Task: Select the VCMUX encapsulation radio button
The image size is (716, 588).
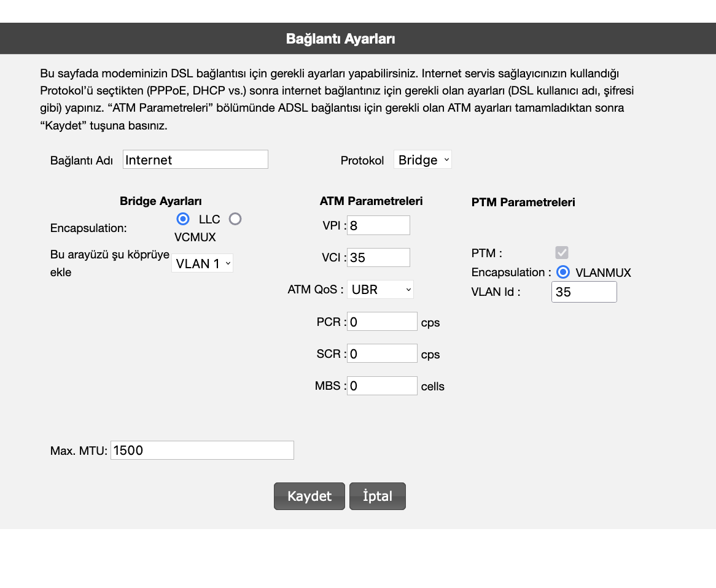Action: click(235, 219)
